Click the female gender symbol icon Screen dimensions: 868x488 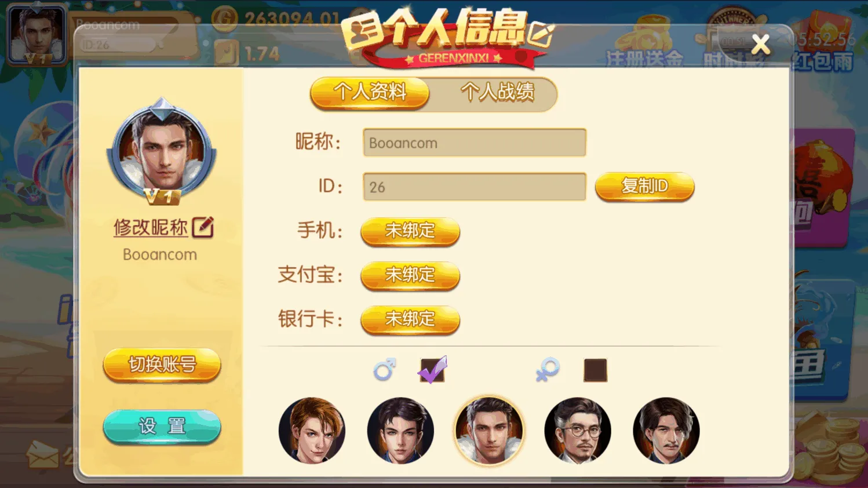[x=548, y=370]
